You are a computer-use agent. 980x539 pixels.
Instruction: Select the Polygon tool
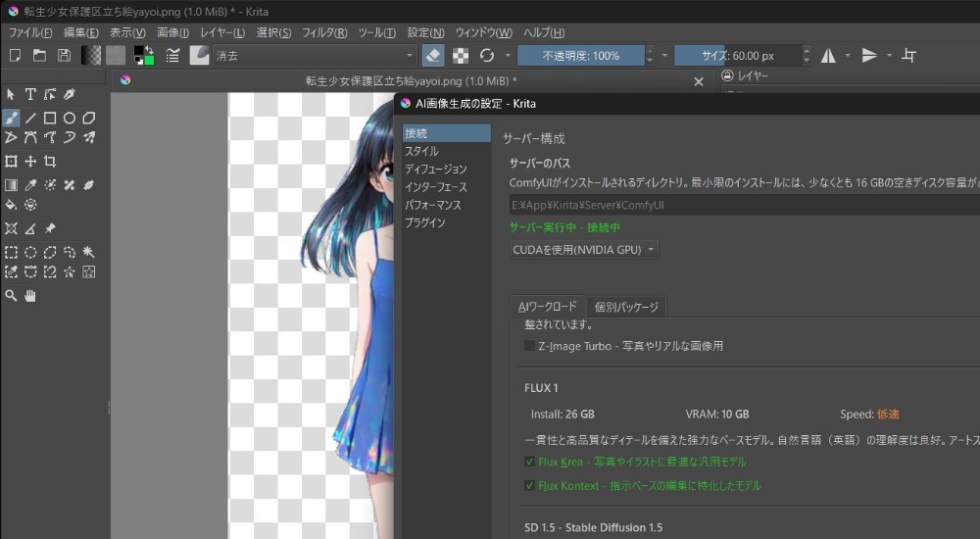(89, 118)
